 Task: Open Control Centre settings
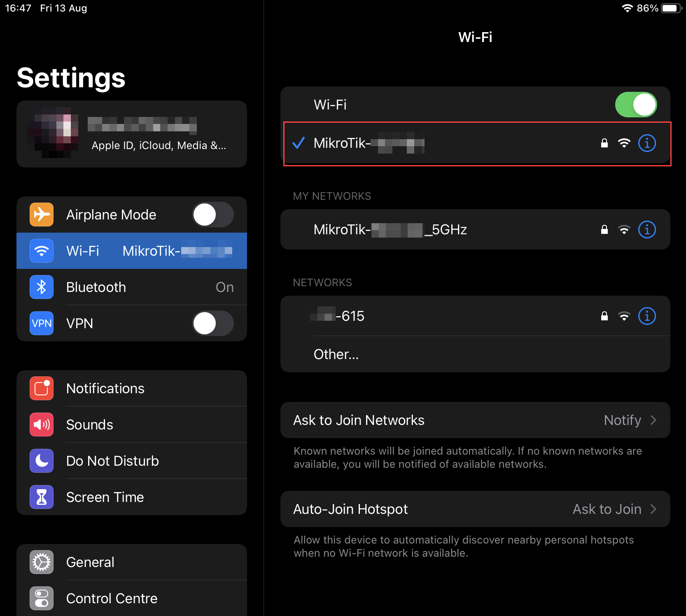click(132, 598)
